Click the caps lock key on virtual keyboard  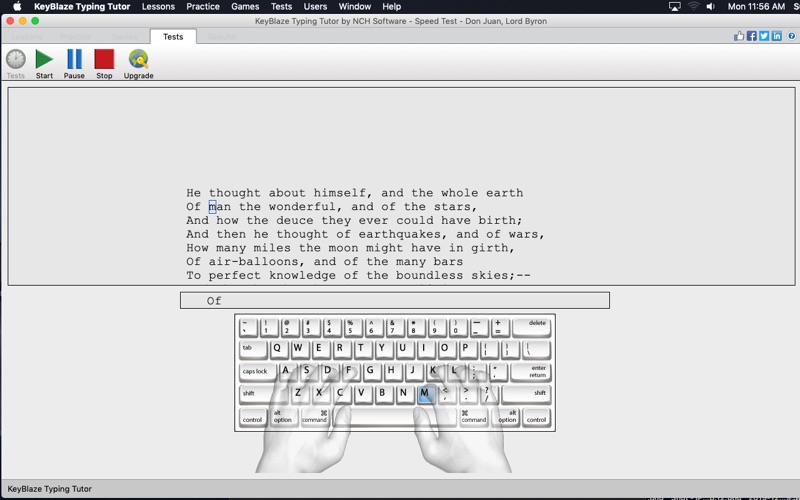point(258,372)
